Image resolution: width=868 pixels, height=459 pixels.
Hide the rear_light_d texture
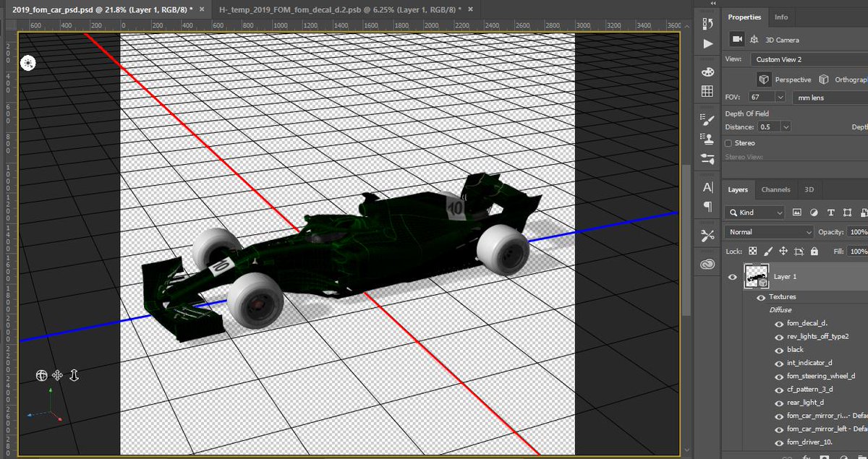(779, 403)
